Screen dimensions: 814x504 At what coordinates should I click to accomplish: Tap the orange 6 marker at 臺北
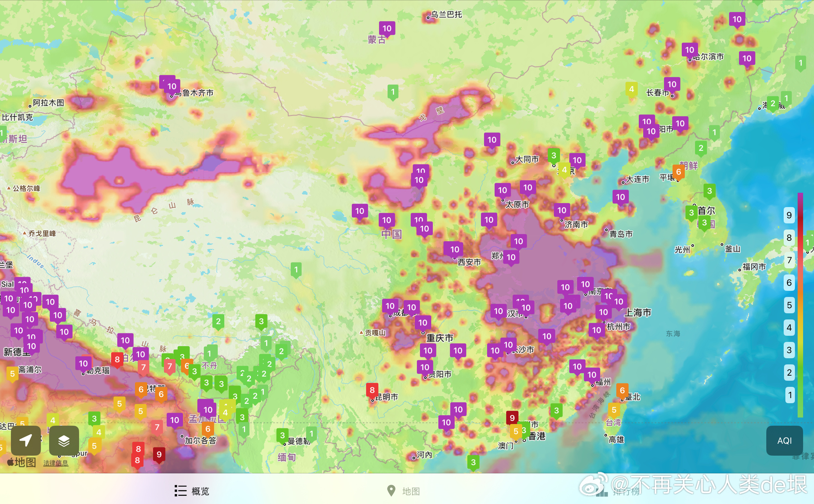point(622,390)
